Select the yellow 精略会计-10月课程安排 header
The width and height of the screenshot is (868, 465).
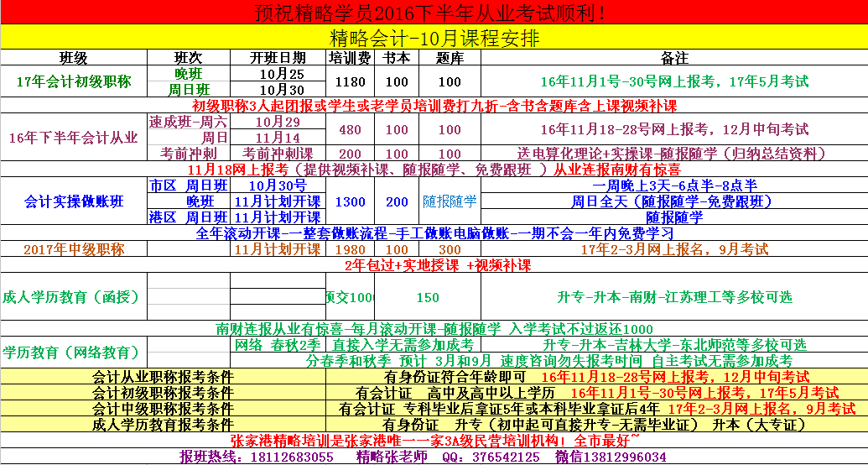click(x=434, y=38)
